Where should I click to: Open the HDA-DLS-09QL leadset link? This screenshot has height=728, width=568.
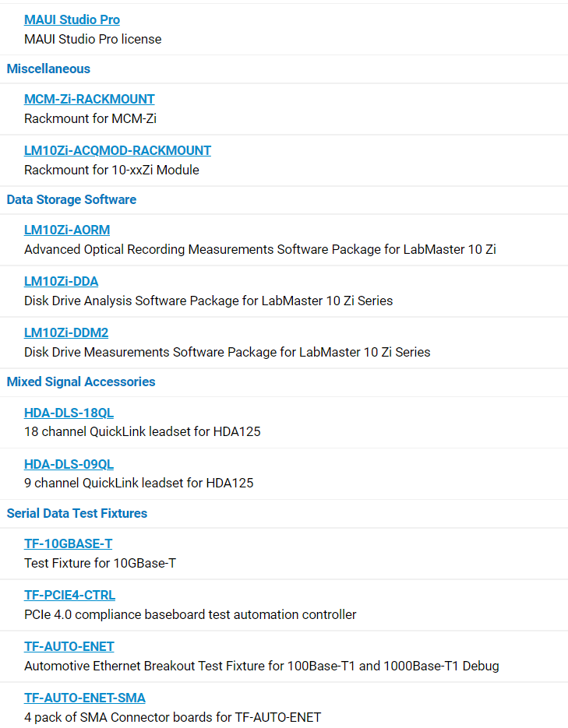tap(69, 464)
